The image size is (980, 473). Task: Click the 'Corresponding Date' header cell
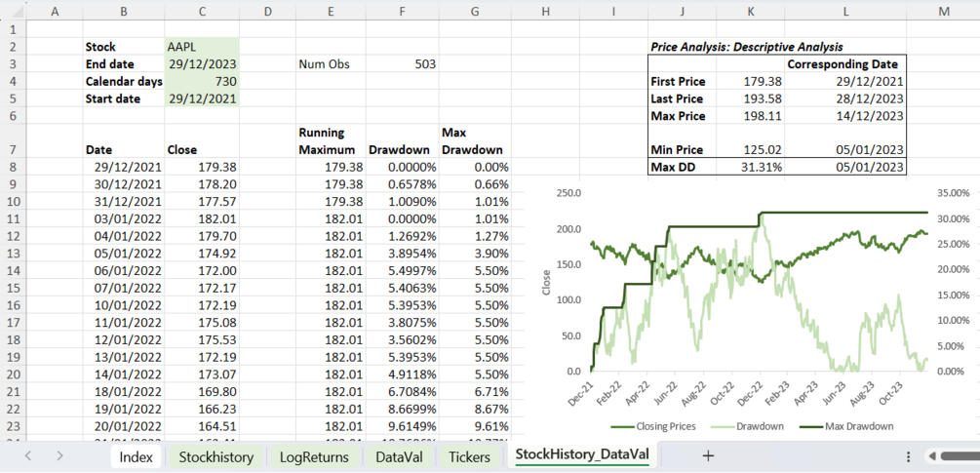click(845, 64)
